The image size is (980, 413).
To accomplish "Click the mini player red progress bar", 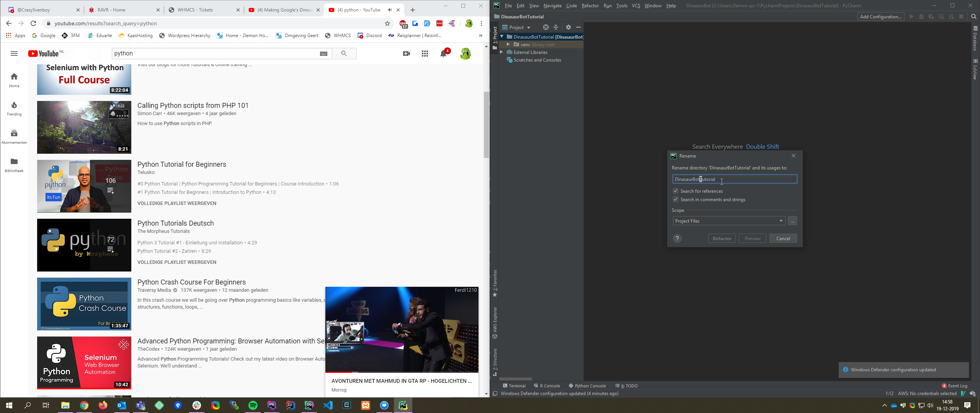I will click(339, 372).
